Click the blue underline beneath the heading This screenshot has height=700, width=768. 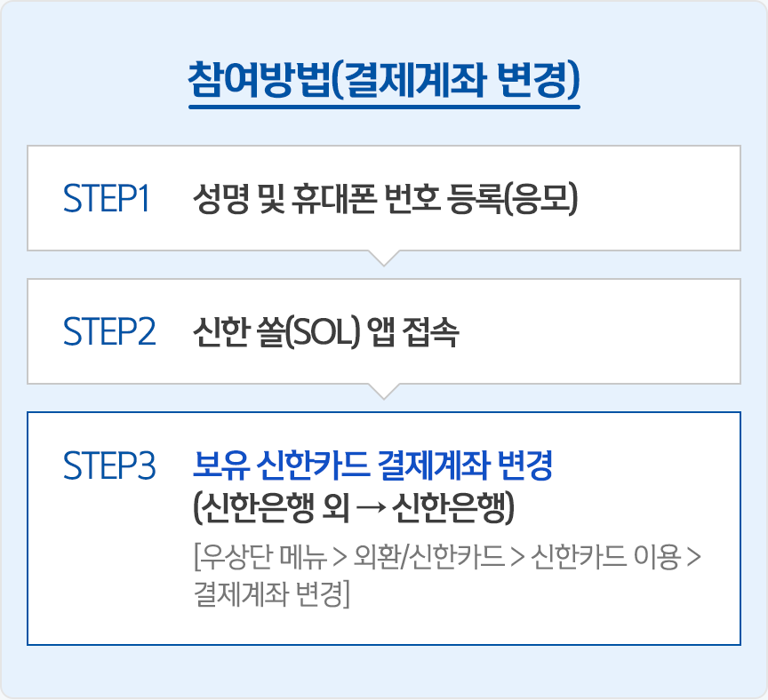click(384, 107)
